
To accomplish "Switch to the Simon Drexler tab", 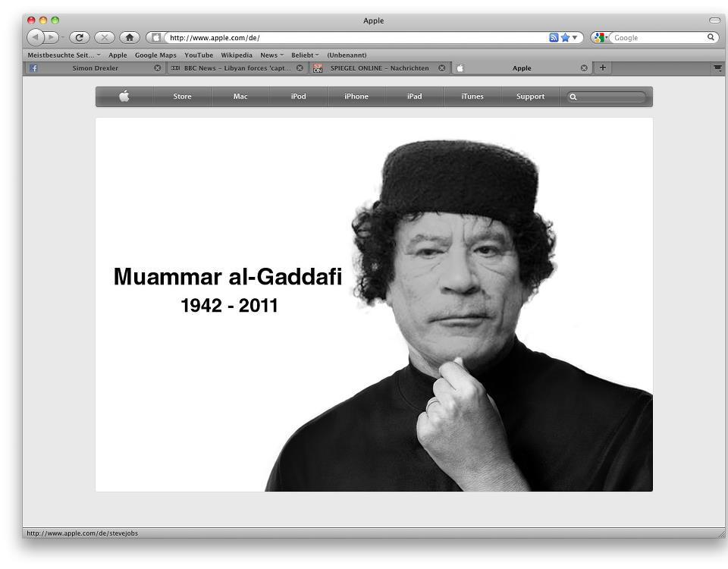I will pyautogui.click(x=95, y=68).
